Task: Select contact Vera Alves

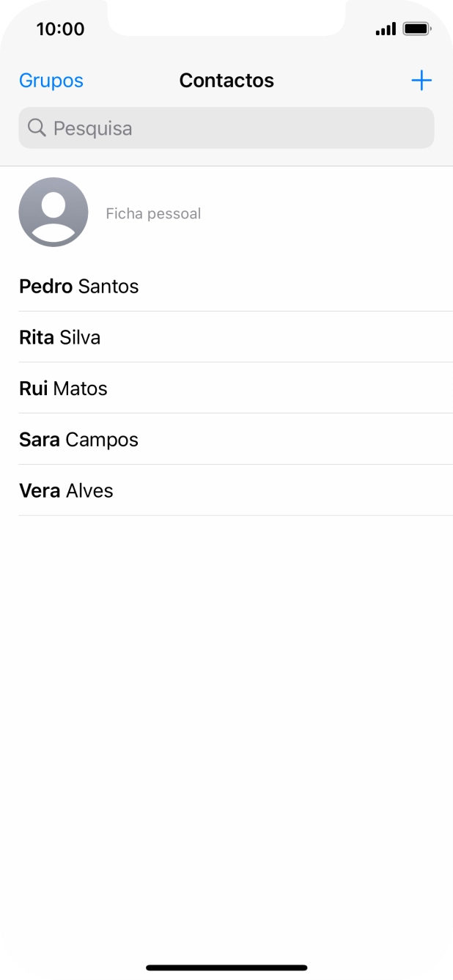Action: [x=66, y=490]
